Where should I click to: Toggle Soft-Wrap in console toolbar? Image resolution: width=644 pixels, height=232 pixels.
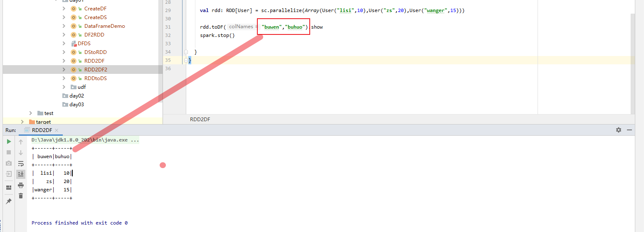tap(21, 164)
